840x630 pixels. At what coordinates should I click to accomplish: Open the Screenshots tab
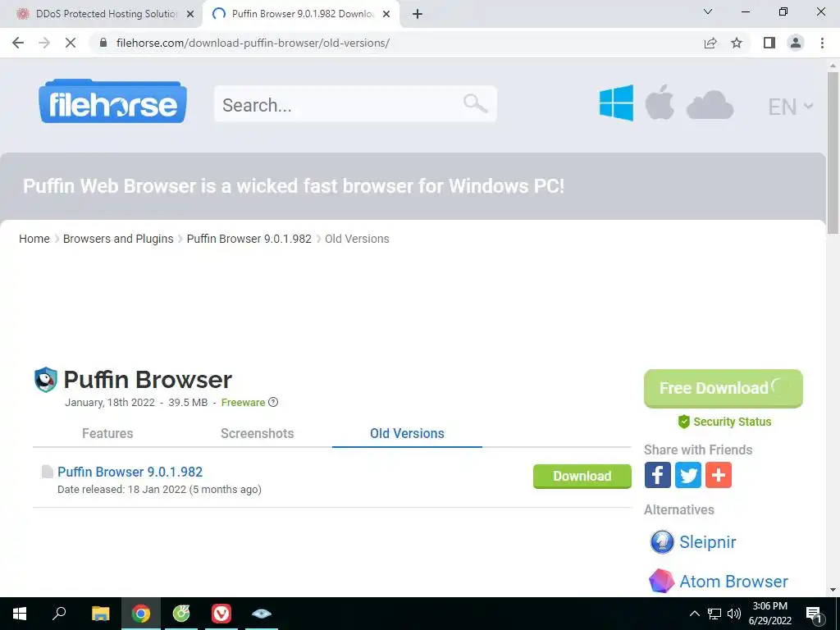pos(257,433)
